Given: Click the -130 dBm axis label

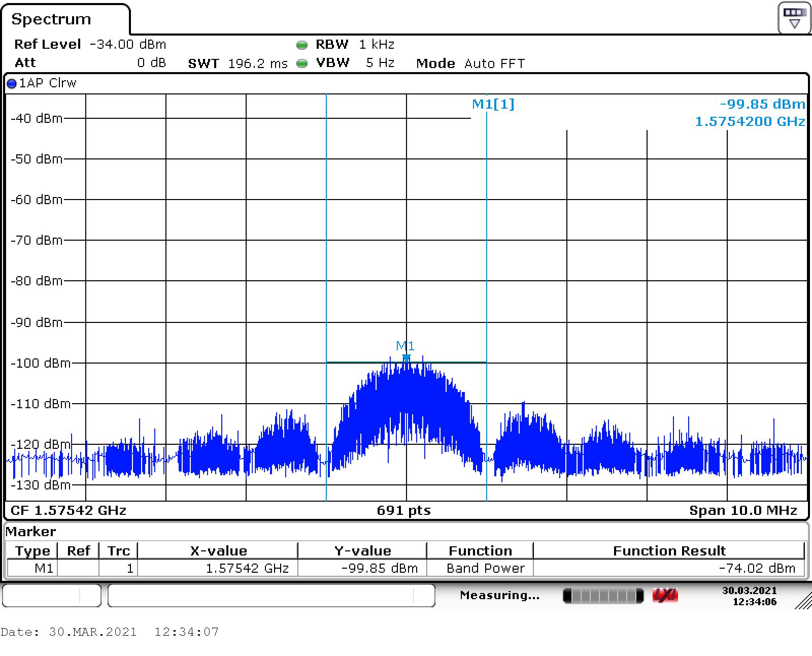Looking at the screenshot, I should (41, 485).
